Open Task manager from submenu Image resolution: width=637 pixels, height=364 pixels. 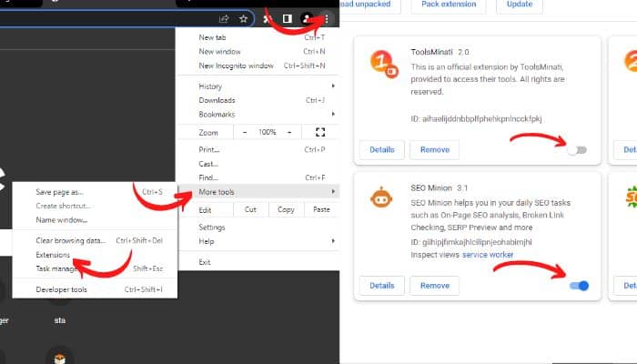coord(95,268)
